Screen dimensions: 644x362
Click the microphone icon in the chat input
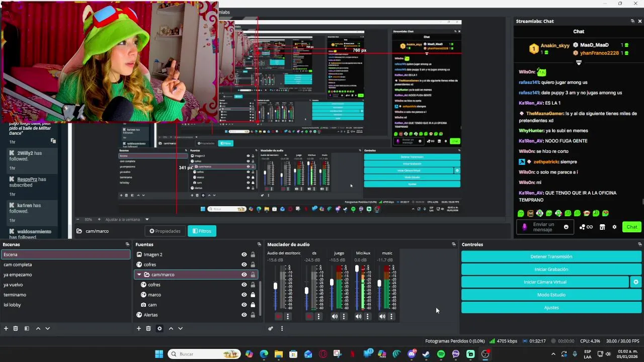(x=524, y=227)
